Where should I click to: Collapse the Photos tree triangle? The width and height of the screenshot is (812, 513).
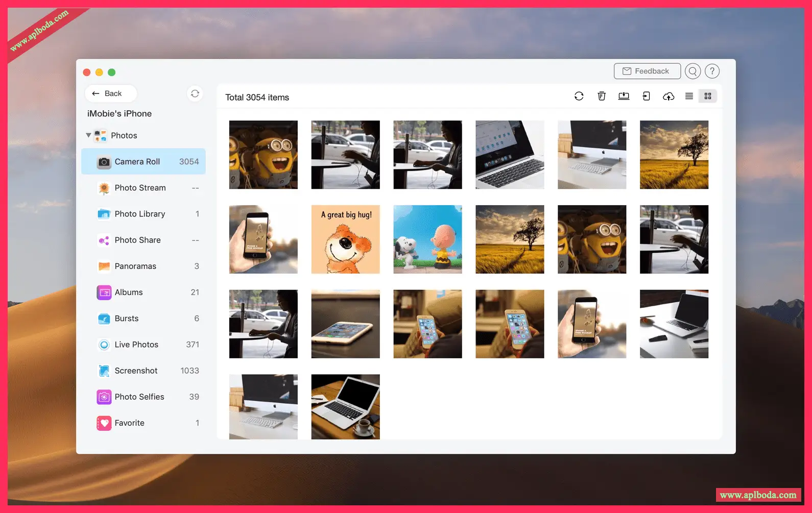click(x=88, y=135)
